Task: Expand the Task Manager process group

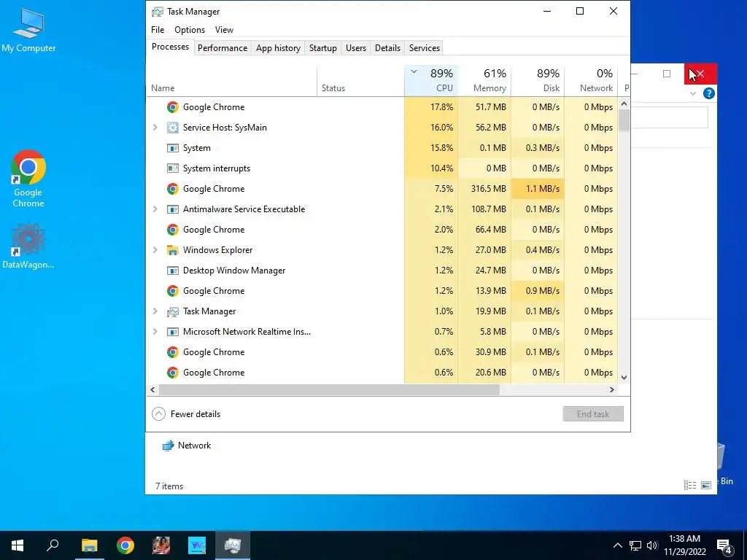Action: click(155, 311)
